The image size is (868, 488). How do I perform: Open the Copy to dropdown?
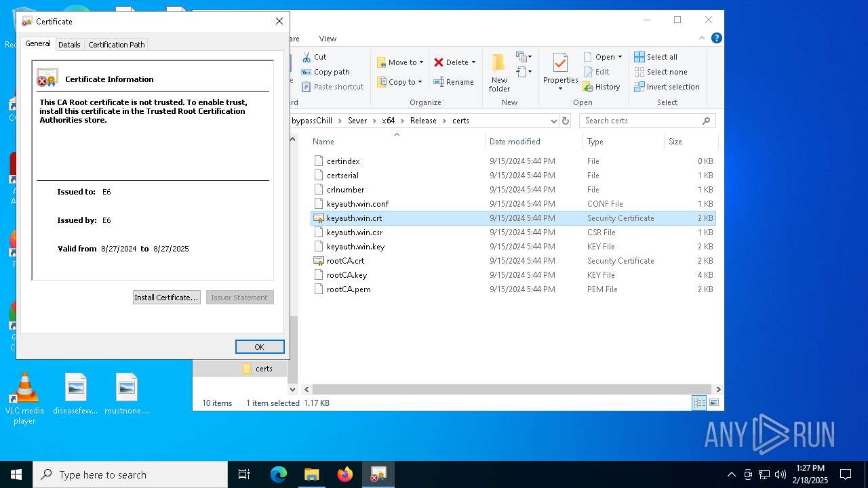[399, 82]
